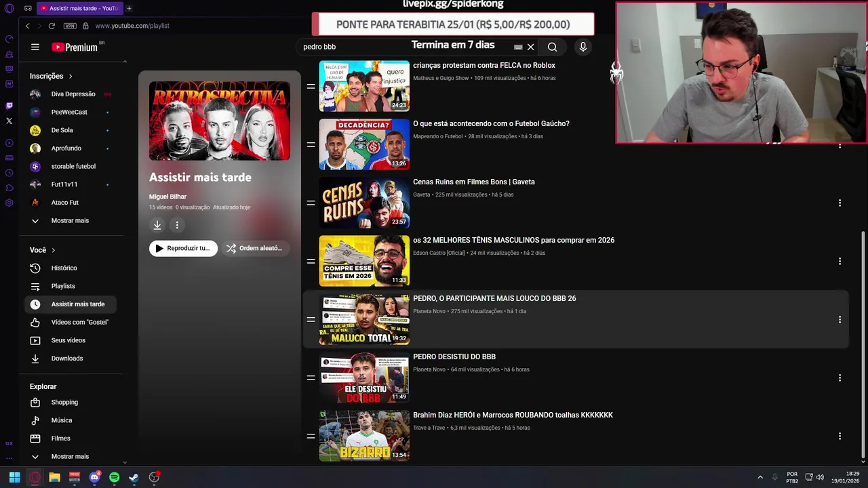Open Opera sidebar player icon
The image size is (868, 488).
point(9,143)
